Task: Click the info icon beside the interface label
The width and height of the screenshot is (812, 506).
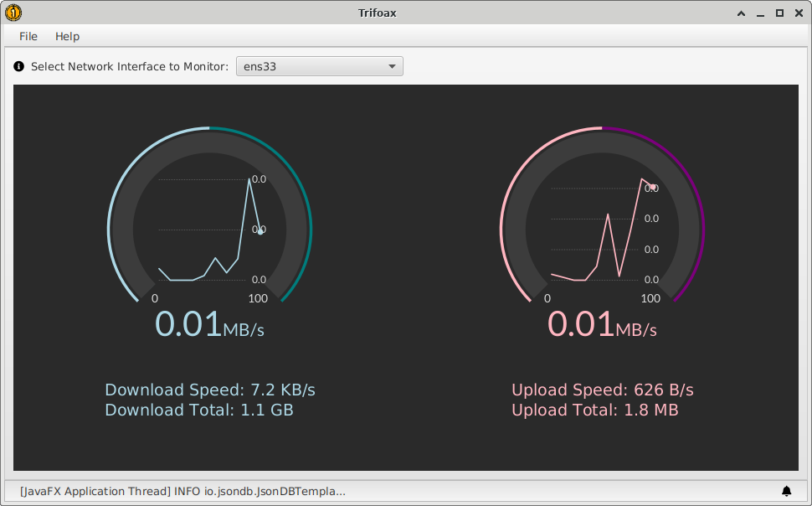Action: tap(19, 66)
